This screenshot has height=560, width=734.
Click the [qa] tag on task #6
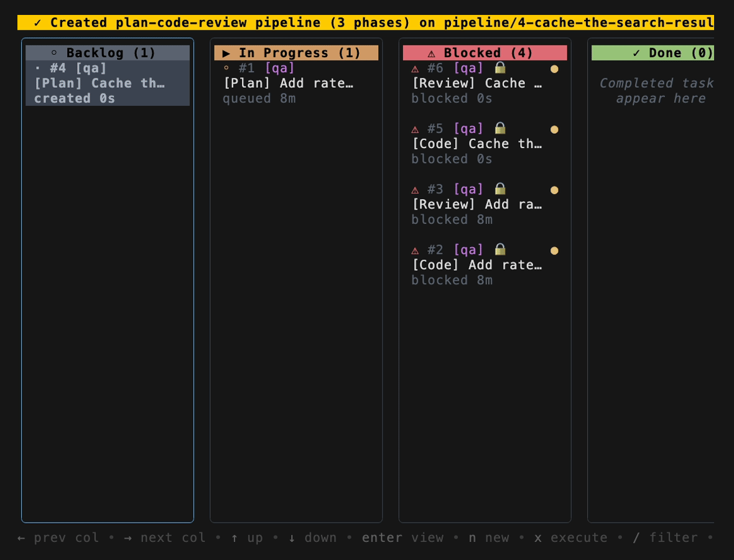coord(468,68)
